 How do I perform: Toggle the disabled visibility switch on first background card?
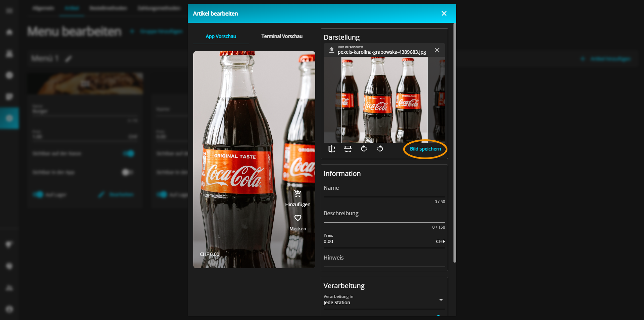click(127, 172)
